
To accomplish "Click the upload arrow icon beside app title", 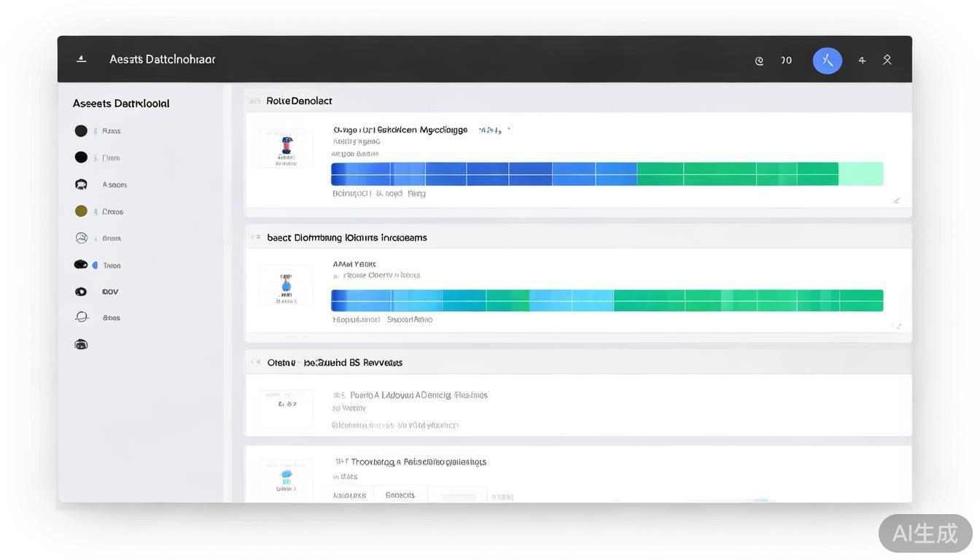I will click(82, 59).
